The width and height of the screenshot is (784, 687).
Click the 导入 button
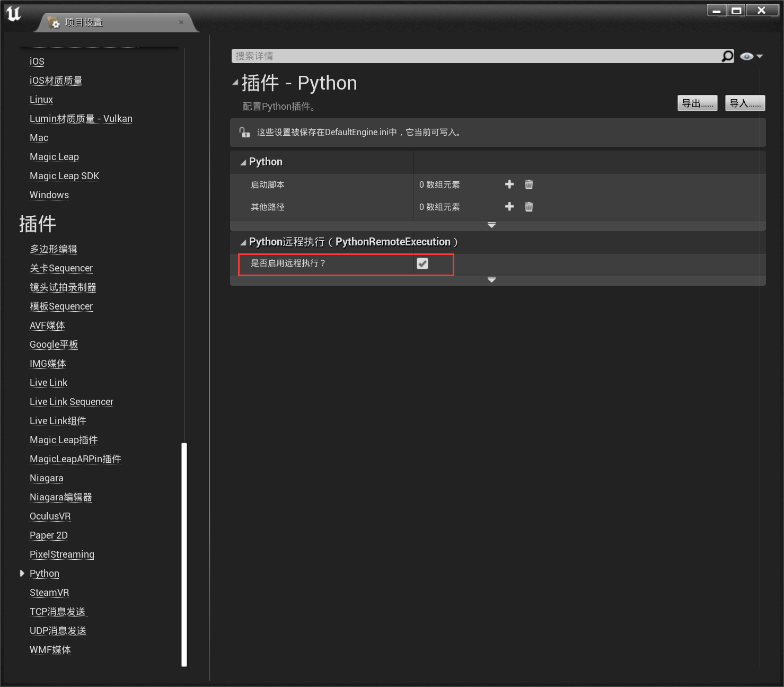click(745, 103)
